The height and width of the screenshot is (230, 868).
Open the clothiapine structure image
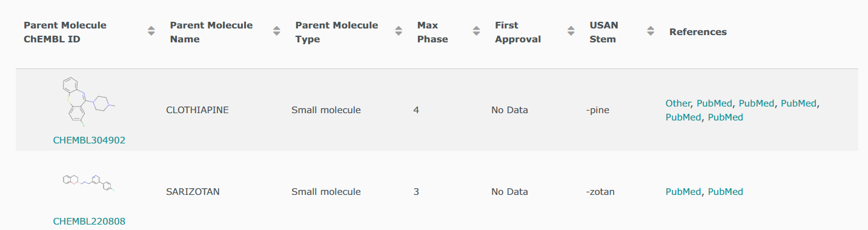pos(89,103)
